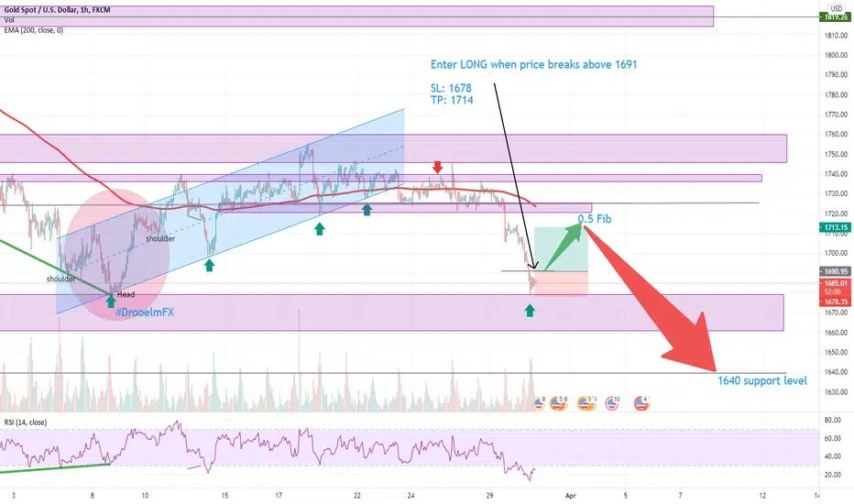
Task: Open the US flag event icon numbered 10
Action: tap(612, 403)
